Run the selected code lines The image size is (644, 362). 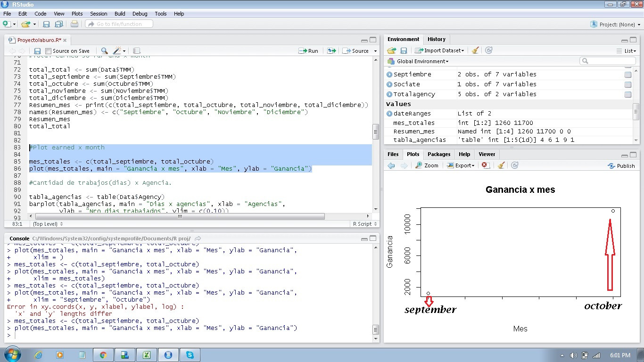pyautogui.click(x=309, y=51)
